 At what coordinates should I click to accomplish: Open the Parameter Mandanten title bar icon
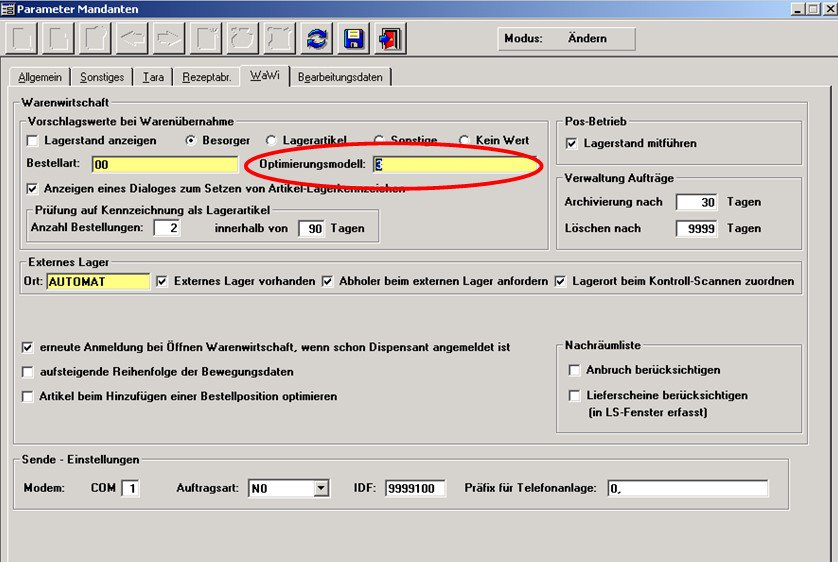pyautogui.click(x=9, y=9)
